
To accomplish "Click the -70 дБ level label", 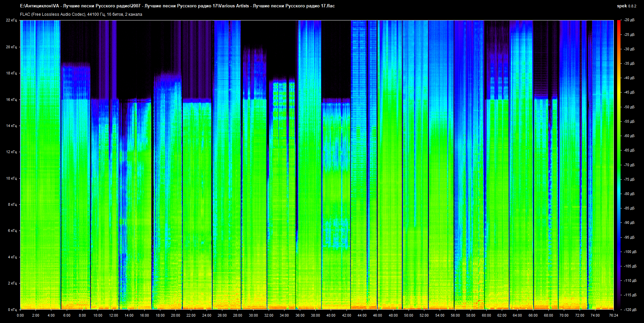I will coord(629,165).
